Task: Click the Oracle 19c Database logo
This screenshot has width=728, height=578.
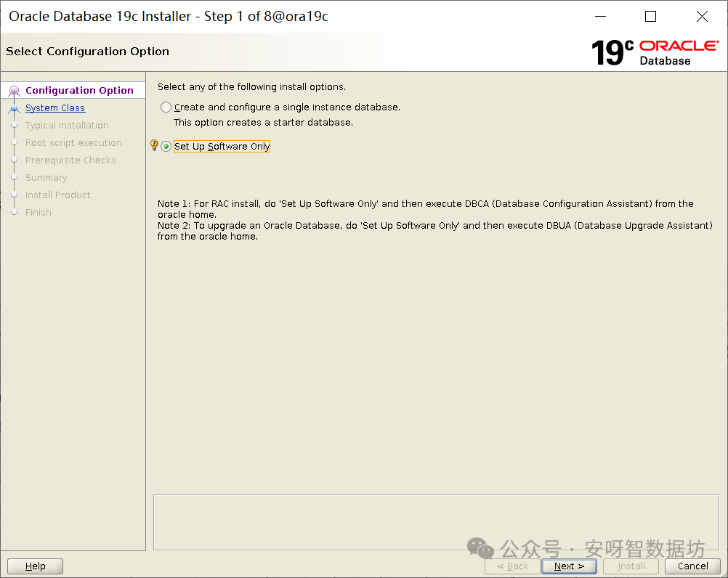Action: point(655,52)
